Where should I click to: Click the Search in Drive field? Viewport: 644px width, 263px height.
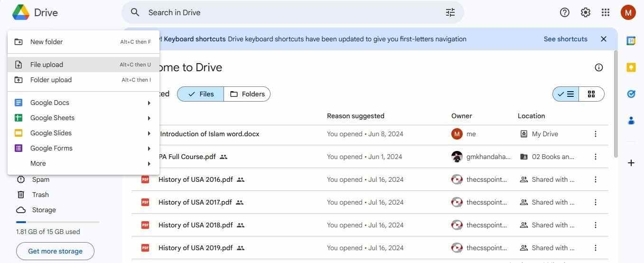pyautogui.click(x=293, y=12)
